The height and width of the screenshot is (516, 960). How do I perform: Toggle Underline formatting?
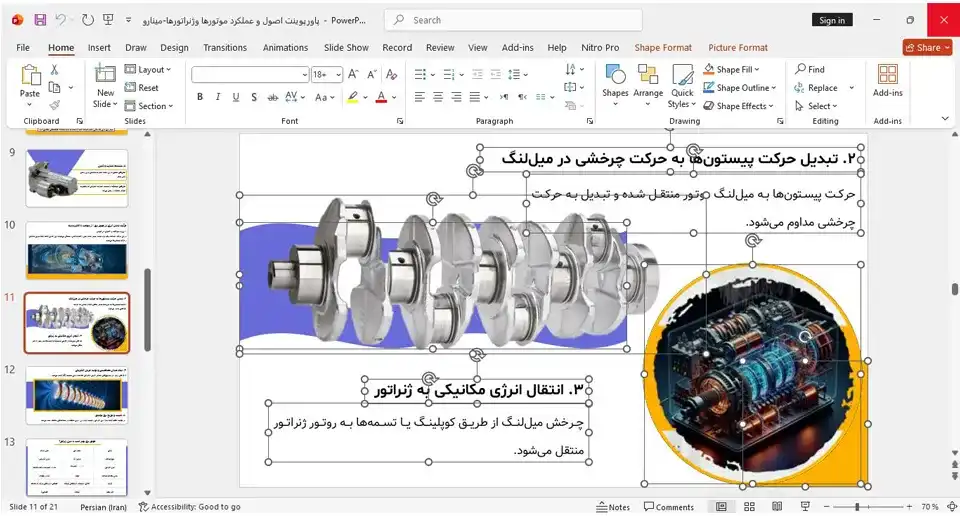(236, 97)
